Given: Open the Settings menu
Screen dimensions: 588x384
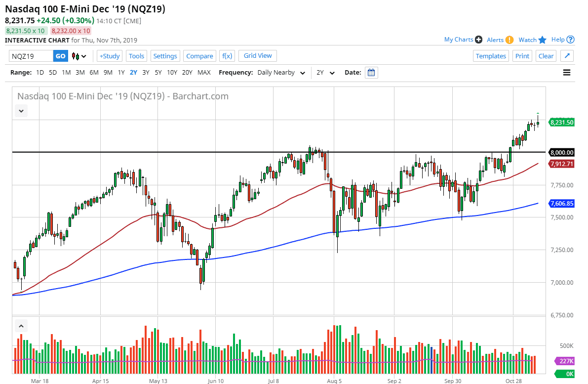Looking at the screenshot, I should click(165, 56).
